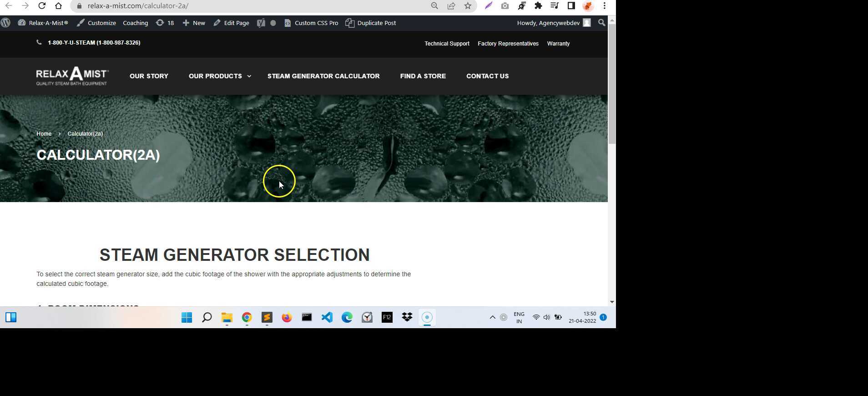Viewport: 868px width, 396px height.
Task: Click the browser home icon
Action: tap(58, 6)
